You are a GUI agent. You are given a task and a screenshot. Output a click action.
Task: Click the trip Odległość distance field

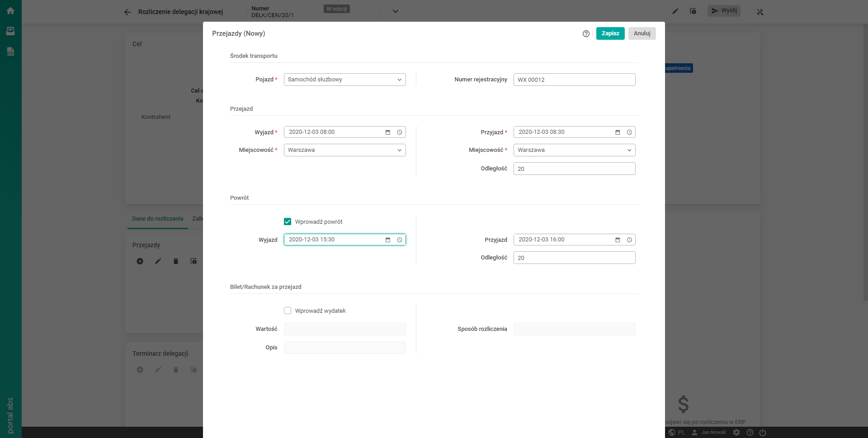tap(574, 169)
